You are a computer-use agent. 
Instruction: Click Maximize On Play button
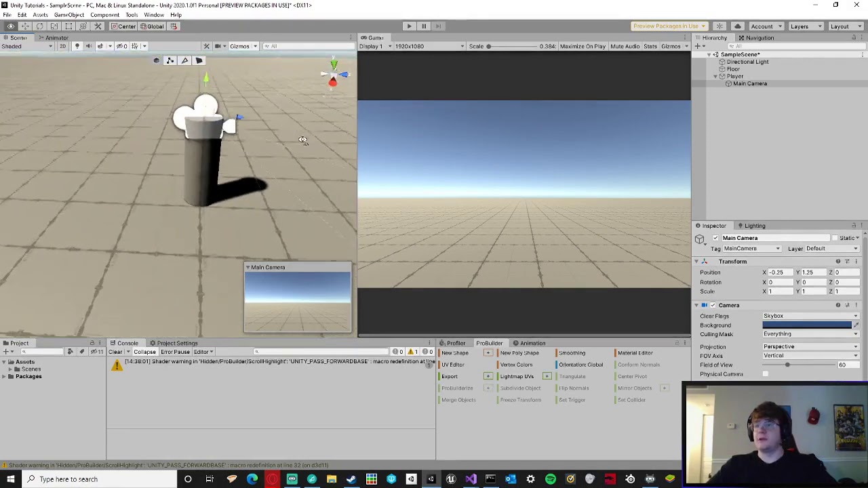pyautogui.click(x=583, y=46)
